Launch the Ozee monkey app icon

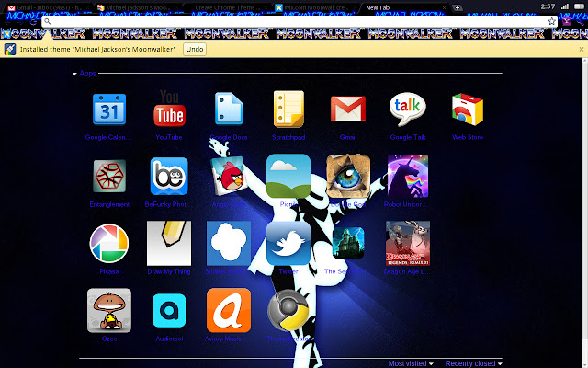coord(109,311)
